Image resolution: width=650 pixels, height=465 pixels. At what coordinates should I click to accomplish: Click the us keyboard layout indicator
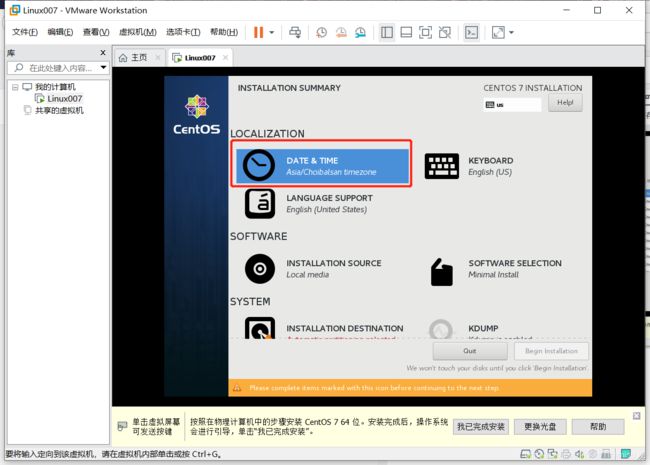tap(512, 105)
